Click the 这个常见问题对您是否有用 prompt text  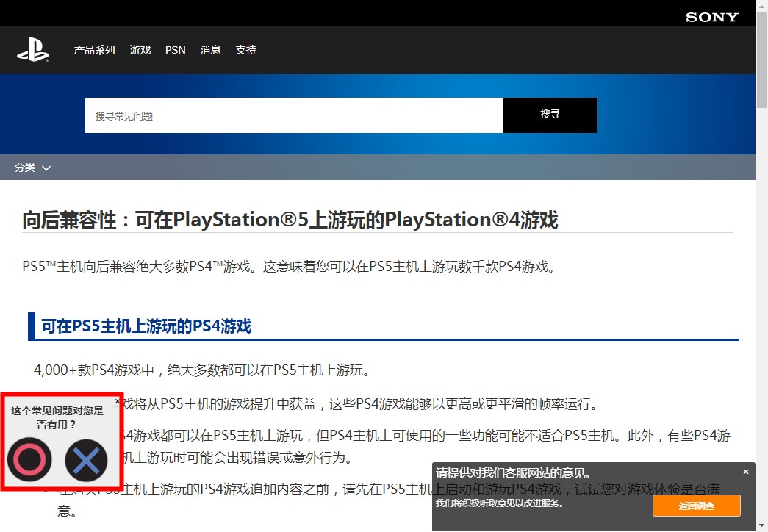click(x=57, y=417)
